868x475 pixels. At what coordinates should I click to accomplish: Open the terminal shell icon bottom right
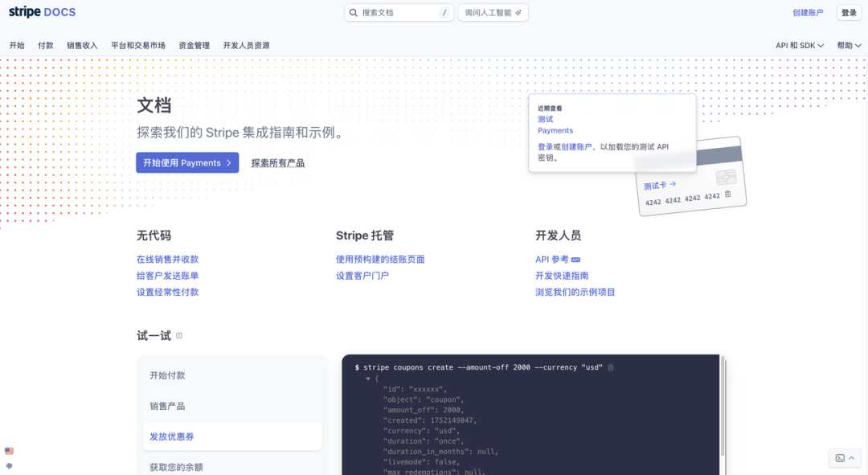click(x=840, y=458)
